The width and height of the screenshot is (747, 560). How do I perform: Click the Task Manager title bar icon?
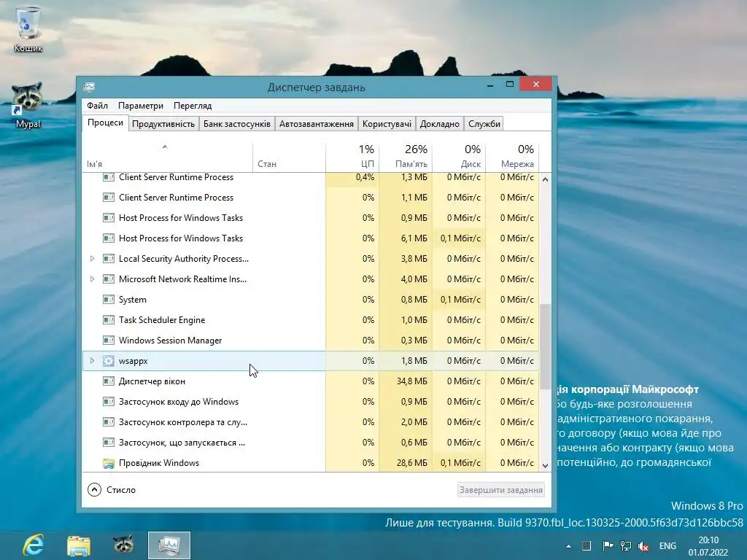pyautogui.click(x=89, y=87)
